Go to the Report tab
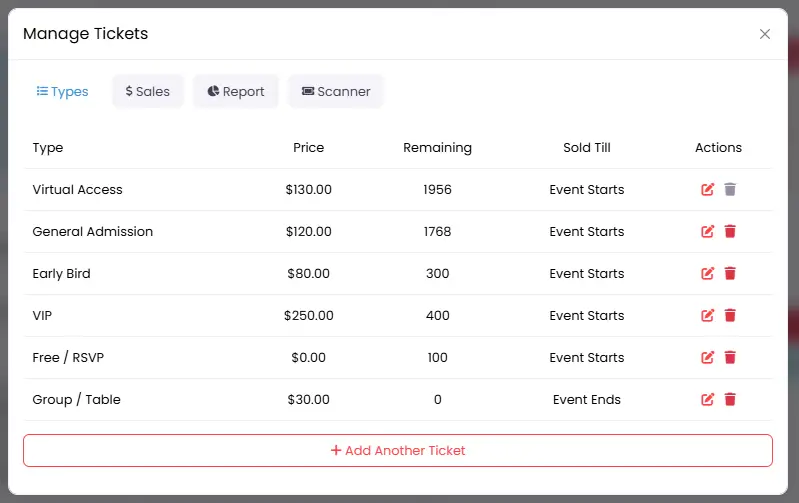The image size is (799, 503). point(236,91)
